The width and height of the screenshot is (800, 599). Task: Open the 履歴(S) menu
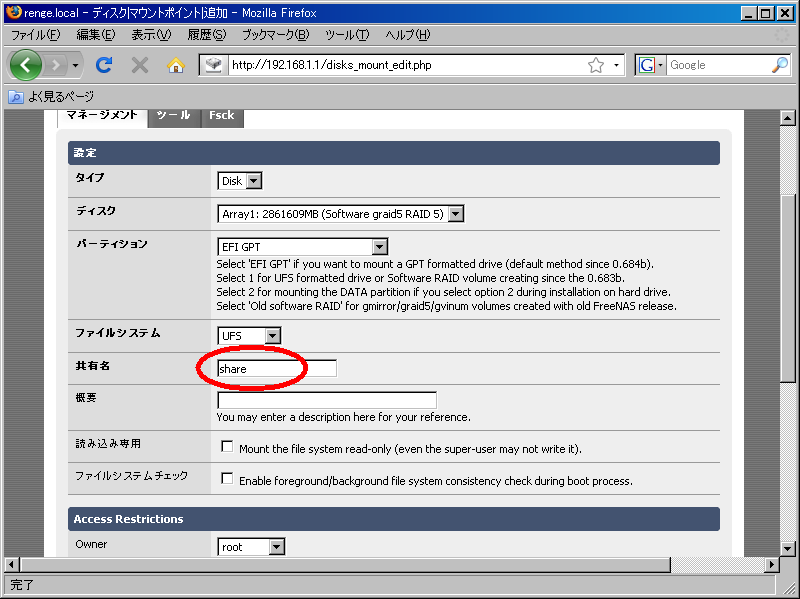[207, 35]
